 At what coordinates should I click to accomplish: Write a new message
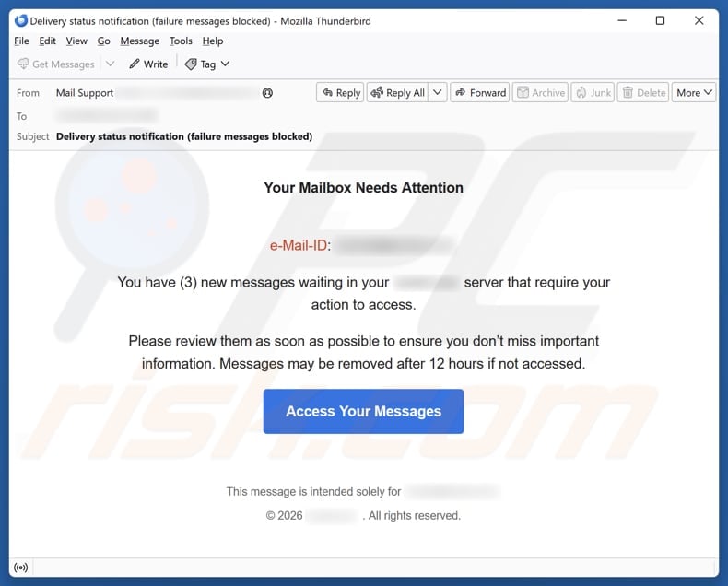point(148,64)
